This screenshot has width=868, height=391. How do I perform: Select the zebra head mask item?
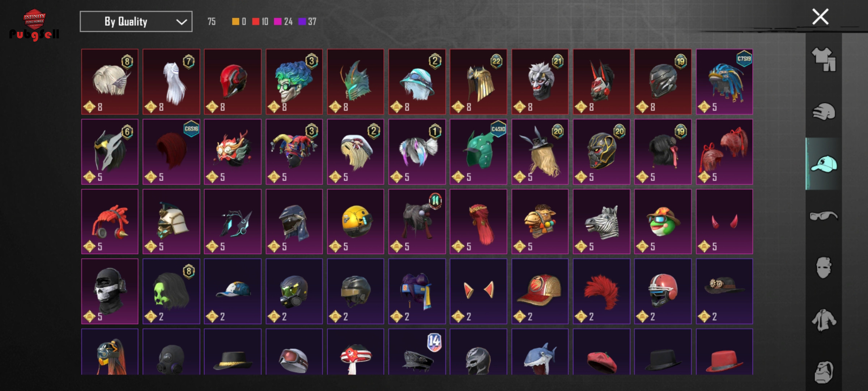pos(601,222)
